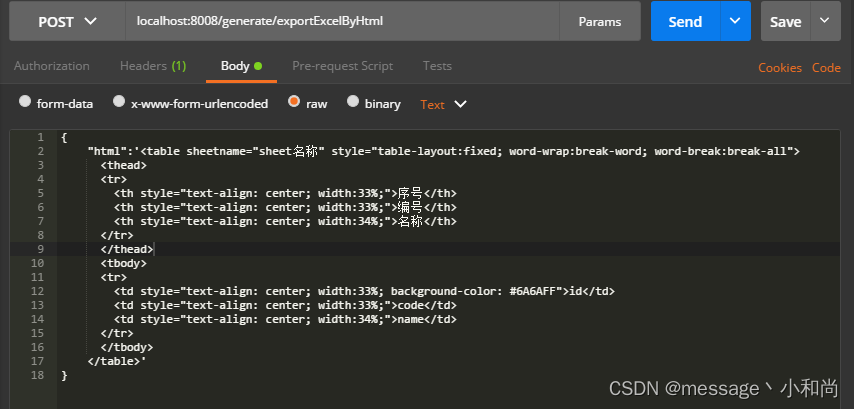Click the "html" key in the body
This screenshot has width=854, height=409.
point(107,151)
